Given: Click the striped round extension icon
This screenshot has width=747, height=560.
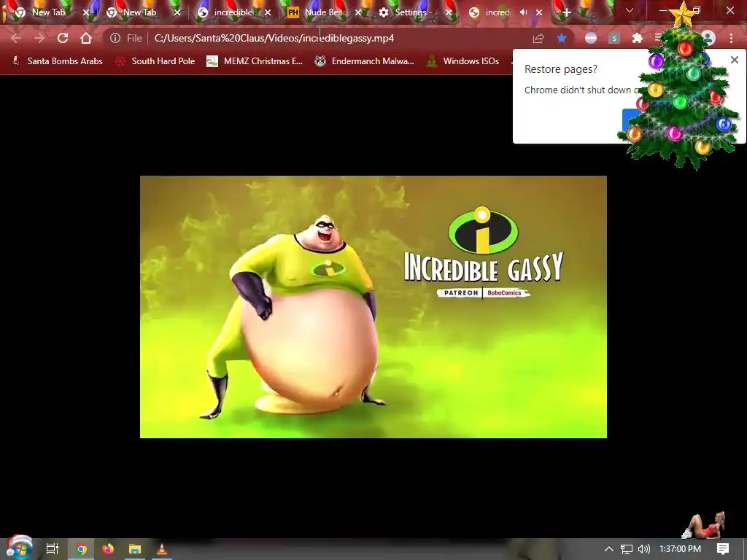Looking at the screenshot, I should 591,38.
